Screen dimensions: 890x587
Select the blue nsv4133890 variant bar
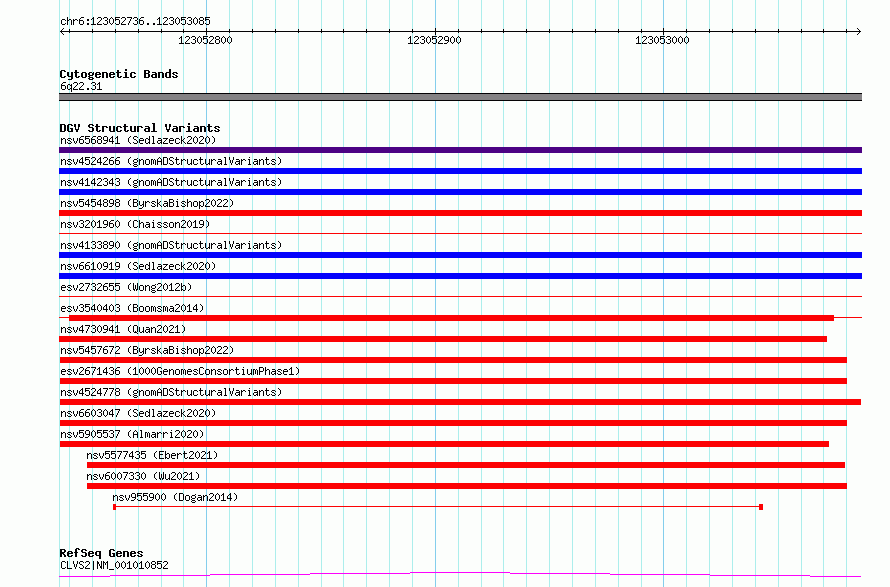[460, 255]
